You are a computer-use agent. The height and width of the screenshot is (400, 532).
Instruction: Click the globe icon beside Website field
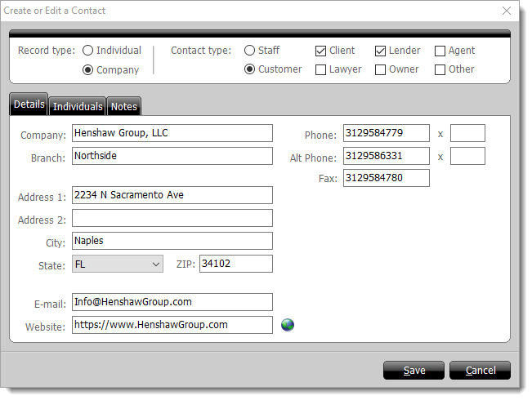coord(287,325)
